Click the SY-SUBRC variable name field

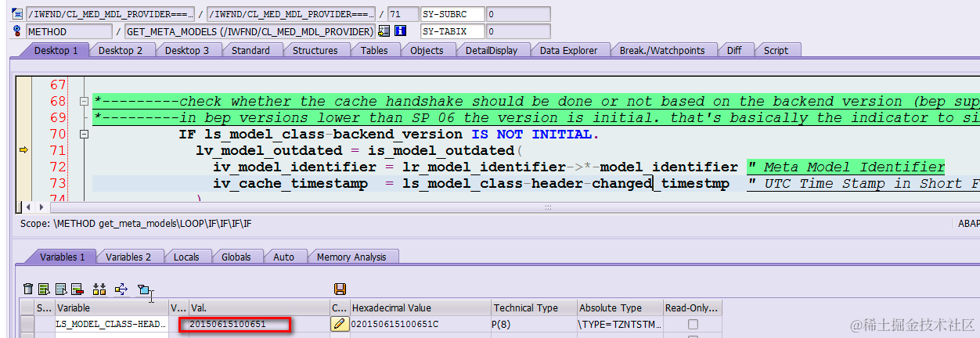451,14
